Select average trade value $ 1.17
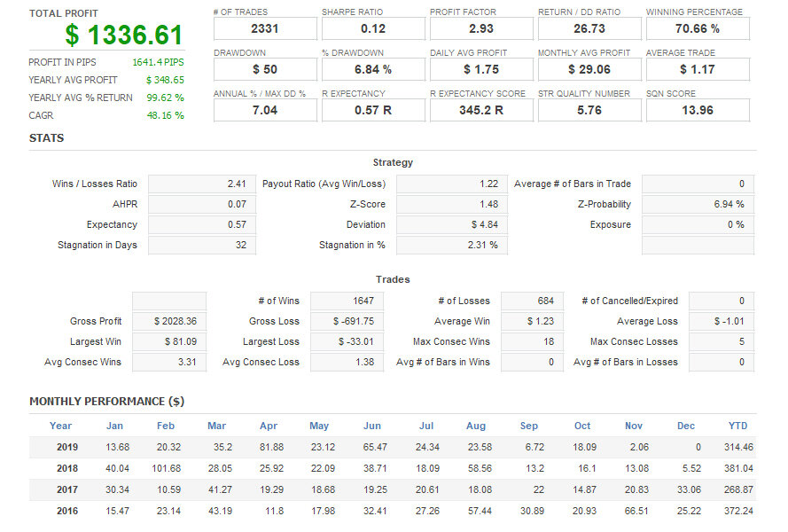Viewport: 788px width, 532px height. point(698,69)
